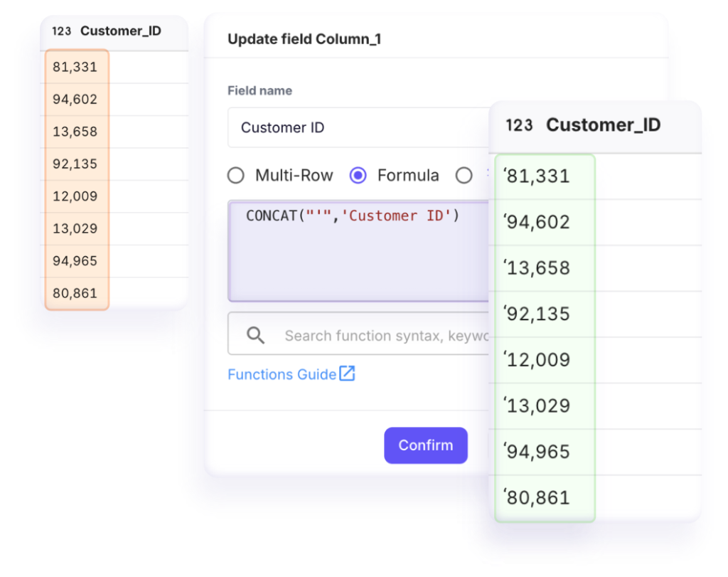Open the Functions Guide external link icon
Screen dimensions: 728x577
click(x=347, y=373)
